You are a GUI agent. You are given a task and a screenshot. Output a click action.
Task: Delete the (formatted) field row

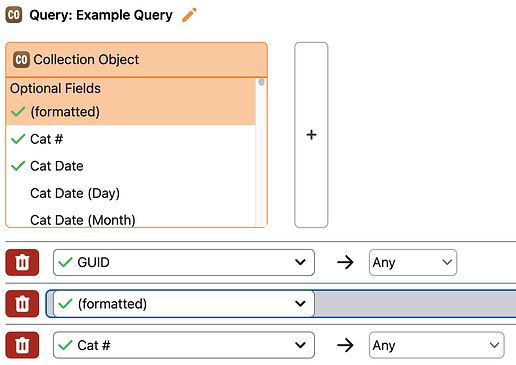(x=22, y=304)
